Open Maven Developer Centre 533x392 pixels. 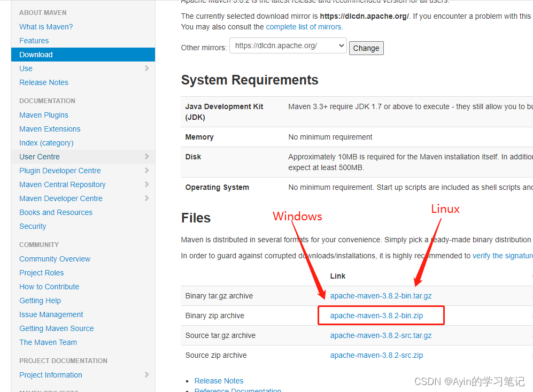pos(61,198)
